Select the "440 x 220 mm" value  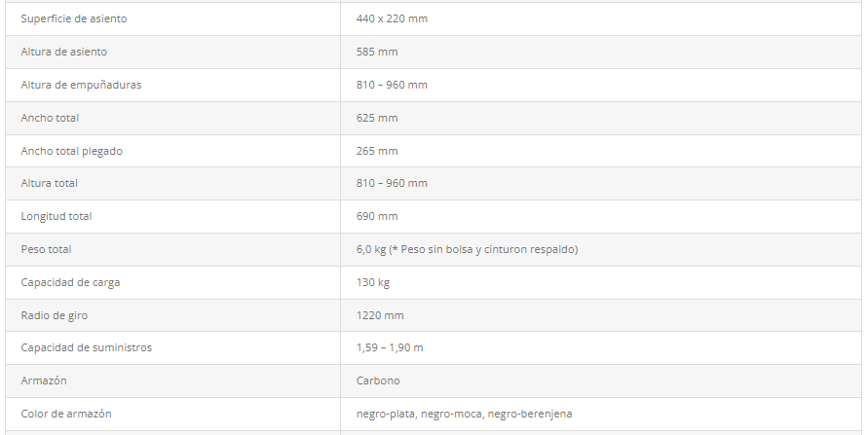[392, 19]
